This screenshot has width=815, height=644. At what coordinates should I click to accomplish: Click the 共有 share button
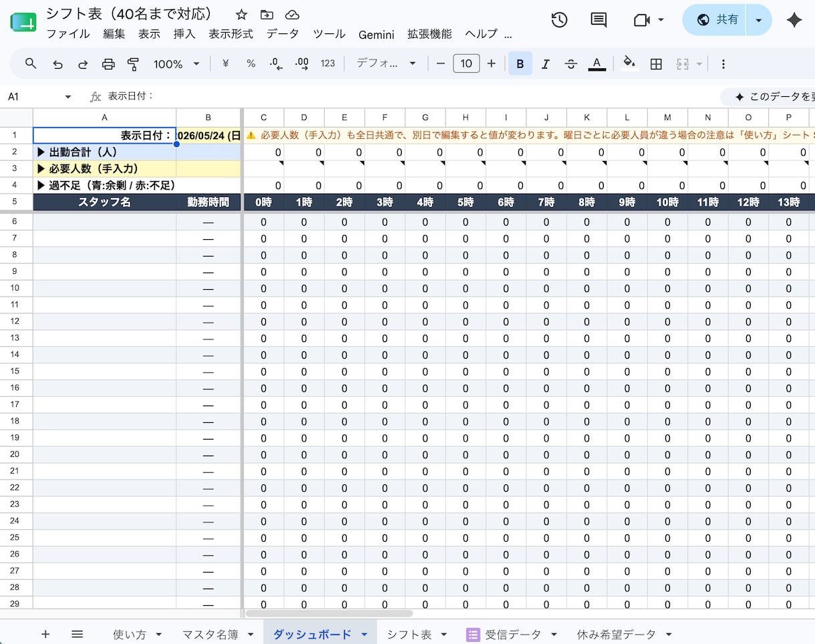click(x=715, y=20)
